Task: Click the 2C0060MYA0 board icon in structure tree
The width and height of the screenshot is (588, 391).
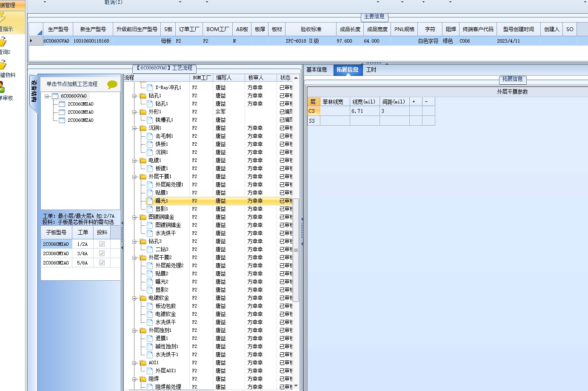Action: [62, 112]
